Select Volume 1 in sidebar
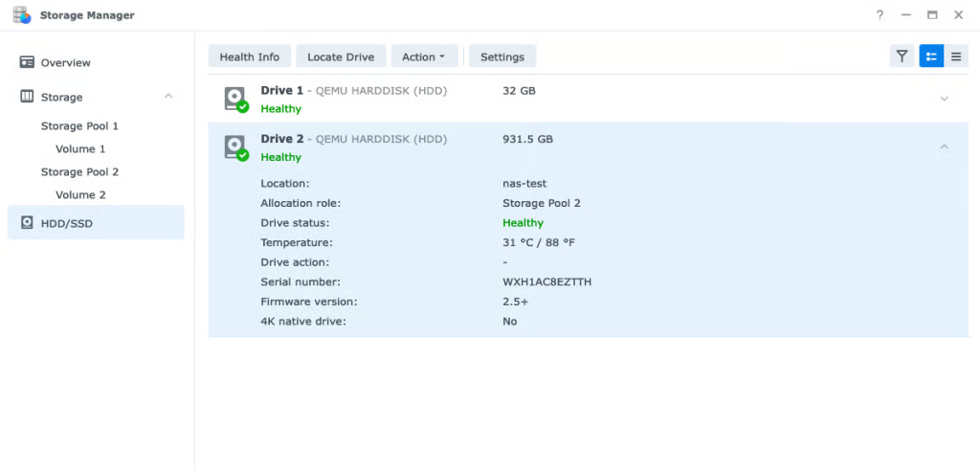Image resolution: width=980 pixels, height=471 pixels. coord(80,149)
